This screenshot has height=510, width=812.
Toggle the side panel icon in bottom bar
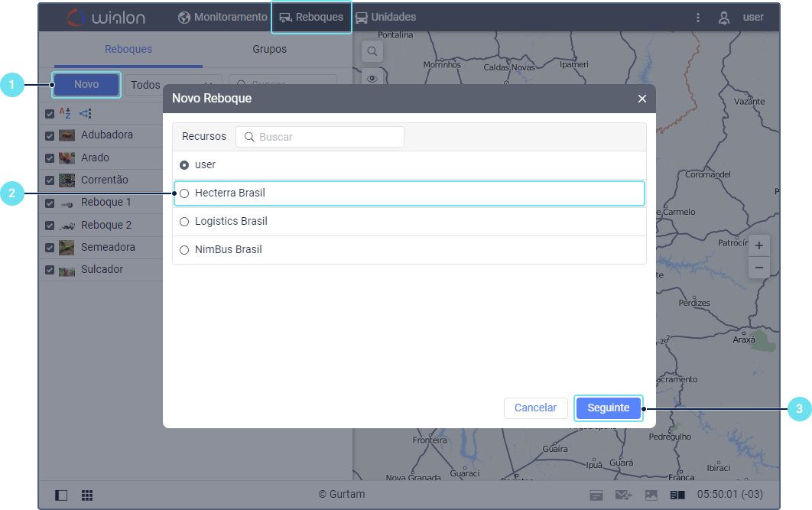(x=61, y=495)
